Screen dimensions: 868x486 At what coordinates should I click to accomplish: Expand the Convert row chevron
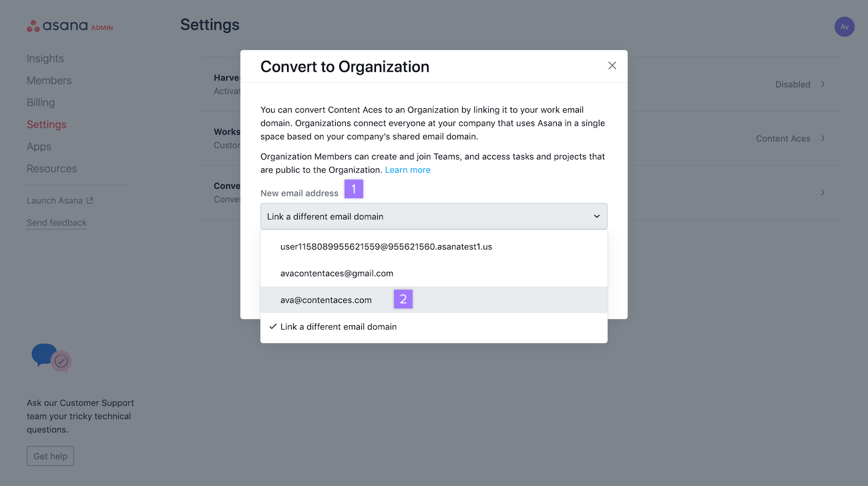(x=823, y=192)
